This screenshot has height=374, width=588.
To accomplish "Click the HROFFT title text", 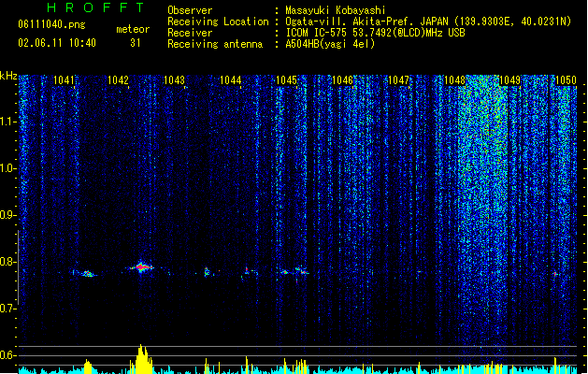I will [x=95, y=7].
